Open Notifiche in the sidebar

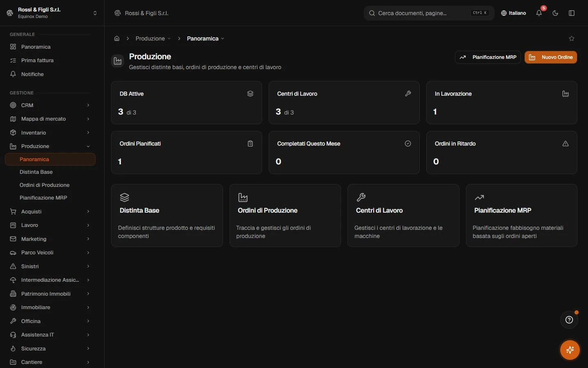50,74
